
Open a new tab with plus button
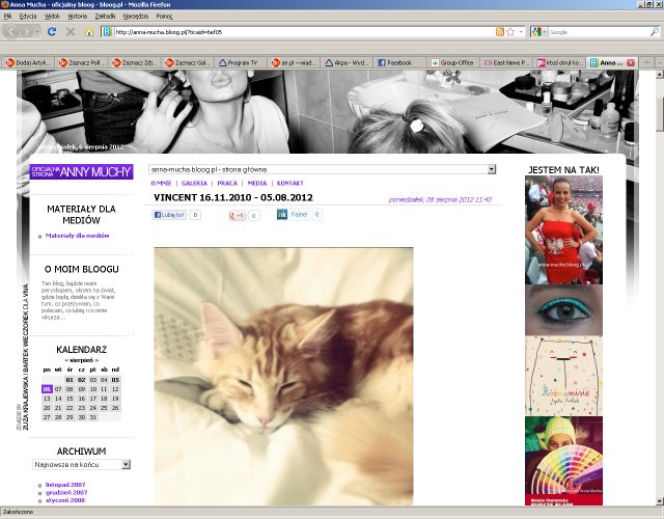point(646,63)
